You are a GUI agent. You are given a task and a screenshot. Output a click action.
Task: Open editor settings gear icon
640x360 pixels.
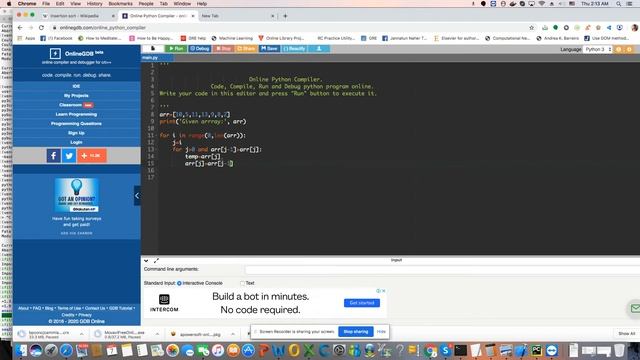629,49
